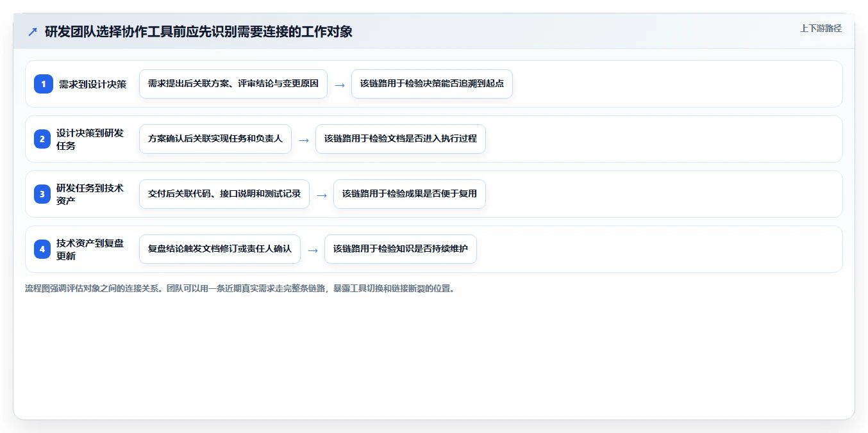Click the step number 4 badge
The image size is (868, 433).
[44, 249]
